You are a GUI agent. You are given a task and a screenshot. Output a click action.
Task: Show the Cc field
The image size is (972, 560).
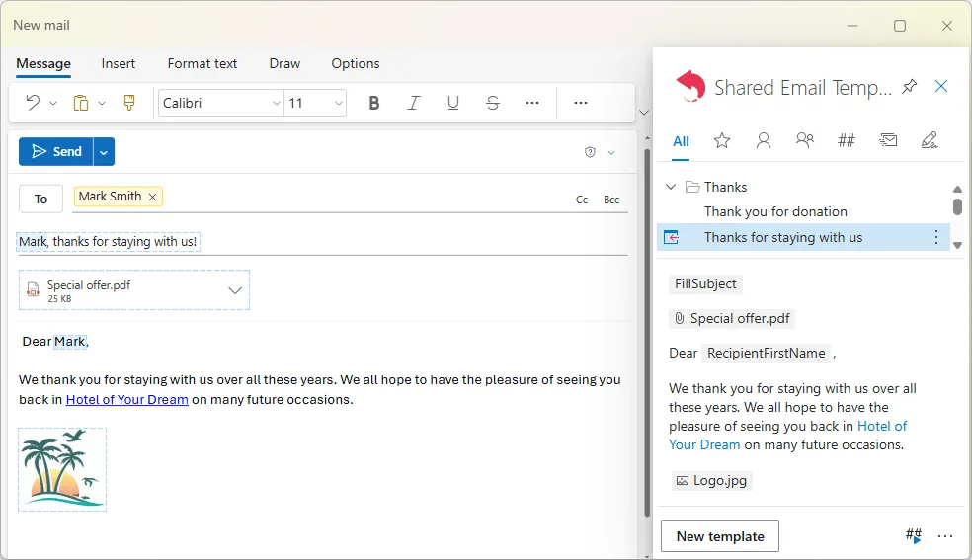(582, 200)
